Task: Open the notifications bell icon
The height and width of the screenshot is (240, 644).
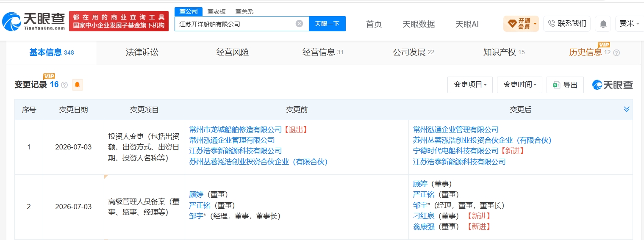Action: tap(603, 24)
